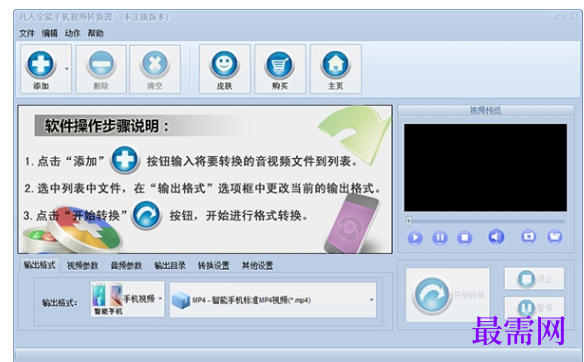584x362 pixels.
Task: Pause the video preview playback
Action: click(x=439, y=238)
